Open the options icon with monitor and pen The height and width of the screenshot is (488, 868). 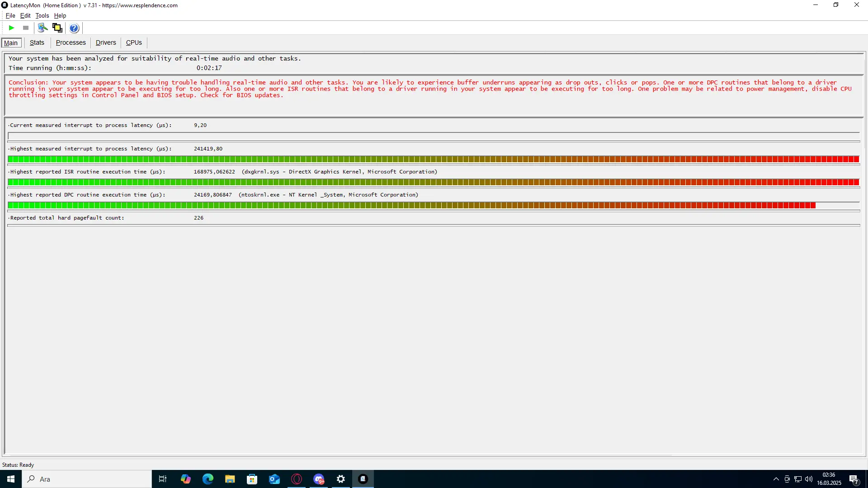tap(42, 28)
